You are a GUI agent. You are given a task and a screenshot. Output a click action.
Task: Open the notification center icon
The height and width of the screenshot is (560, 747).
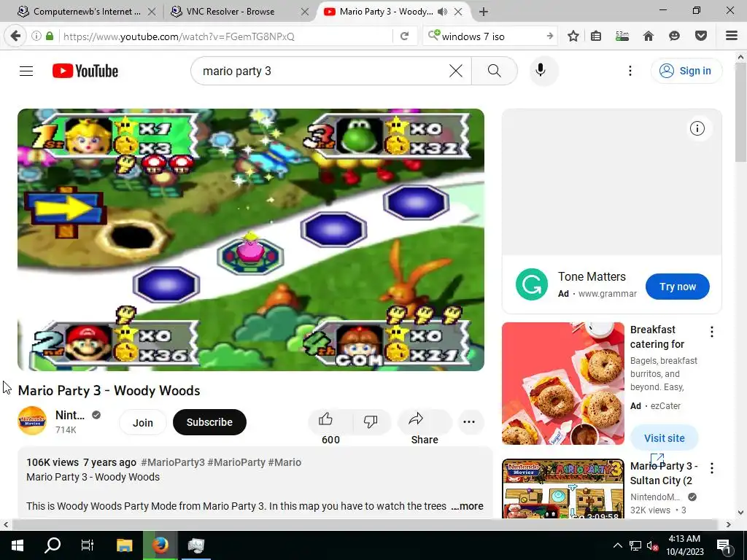coord(723,545)
